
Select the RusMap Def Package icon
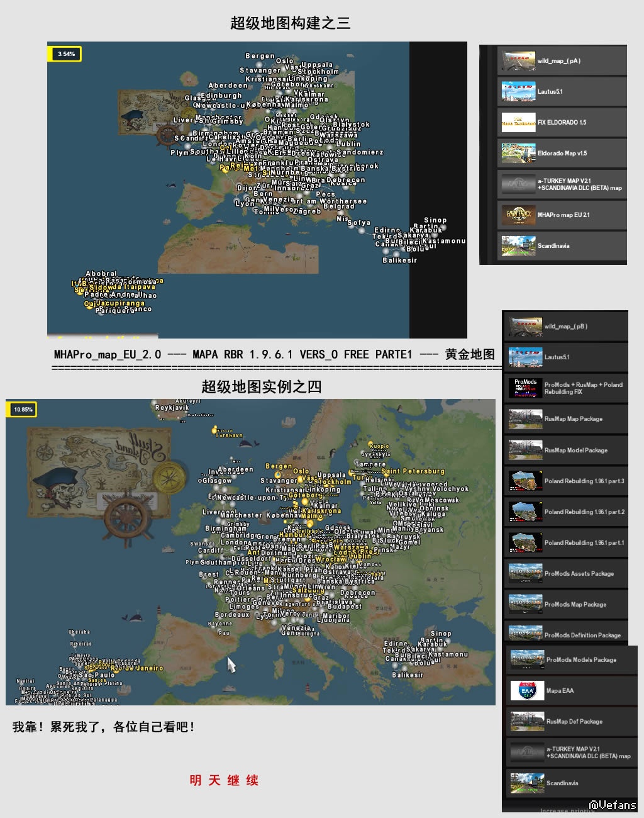[x=527, y=721]
